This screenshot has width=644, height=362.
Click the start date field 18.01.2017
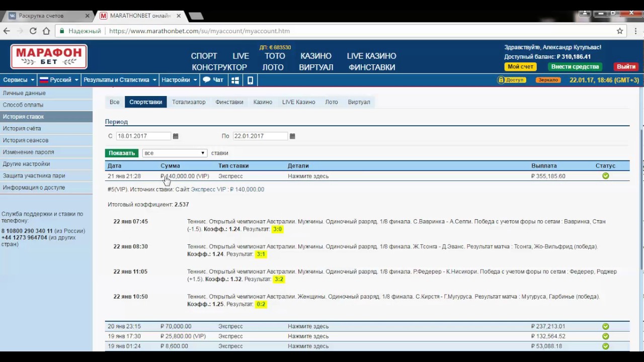(143, 136)
